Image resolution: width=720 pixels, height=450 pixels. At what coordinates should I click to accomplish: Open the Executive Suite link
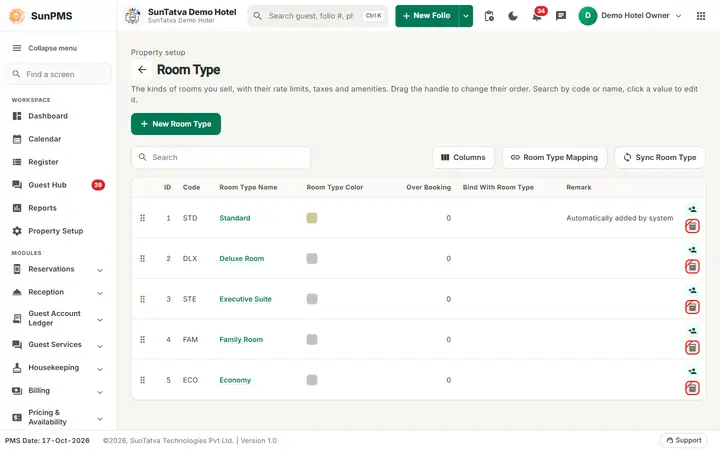click(x=245, y=299)
